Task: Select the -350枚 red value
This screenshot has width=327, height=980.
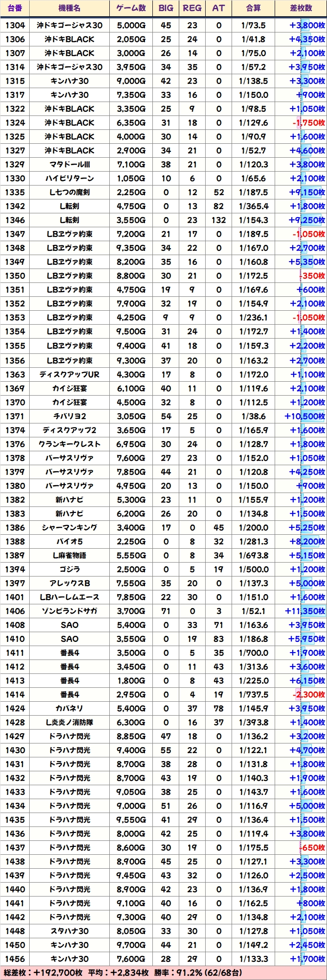Action: pyautogui.click(x=312, y=275)
